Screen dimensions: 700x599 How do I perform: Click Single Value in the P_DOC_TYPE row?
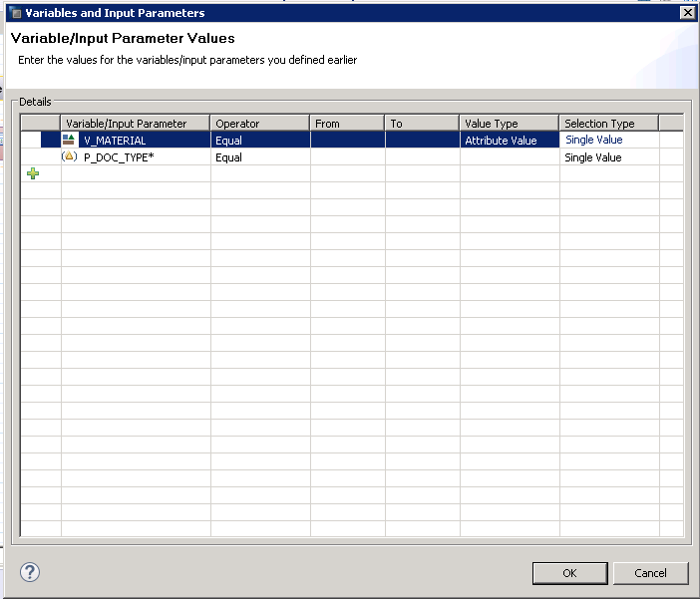pos(593,157)
